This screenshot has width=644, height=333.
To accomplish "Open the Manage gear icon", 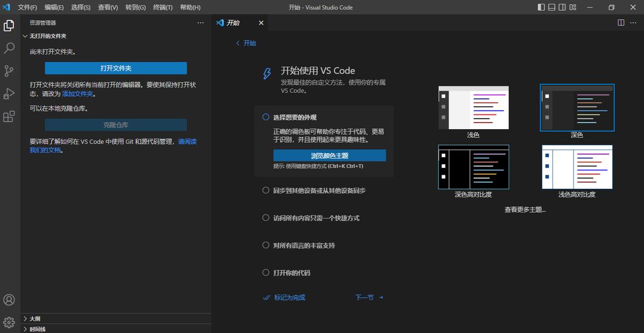I will point(9,322).
